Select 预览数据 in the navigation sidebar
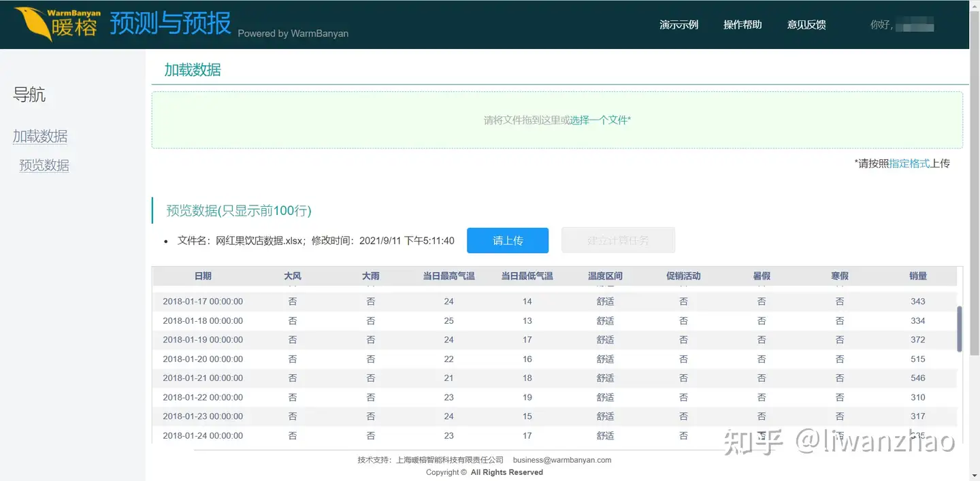The height and width of the screenshot is (481, 980). 44,165
